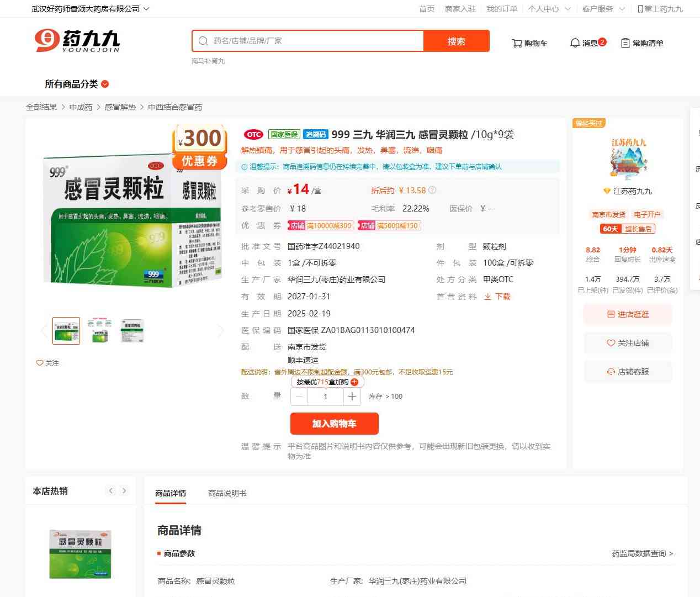This screenshot has width=700, height=597.
Task: Click the YOUNGJOIN site logo
Action: (77, 41)
